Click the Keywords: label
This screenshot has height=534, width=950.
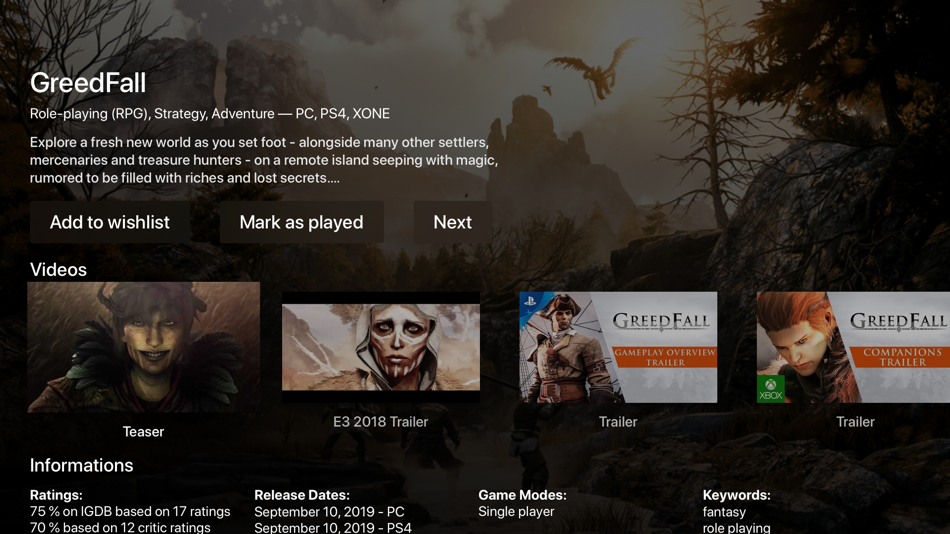point(737,495)
